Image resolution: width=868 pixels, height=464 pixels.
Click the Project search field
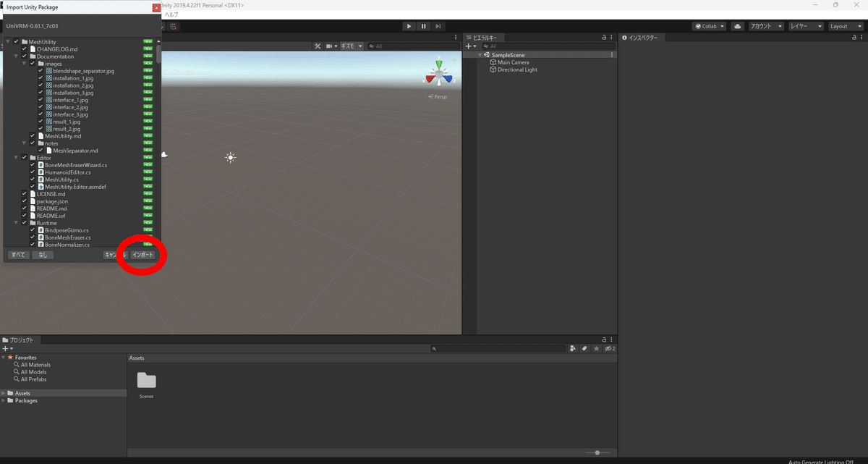(498, 349)
